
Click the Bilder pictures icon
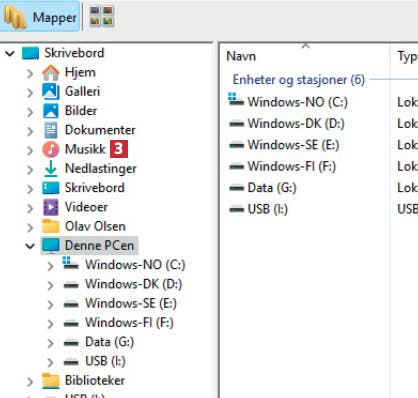tap(51, 111)
